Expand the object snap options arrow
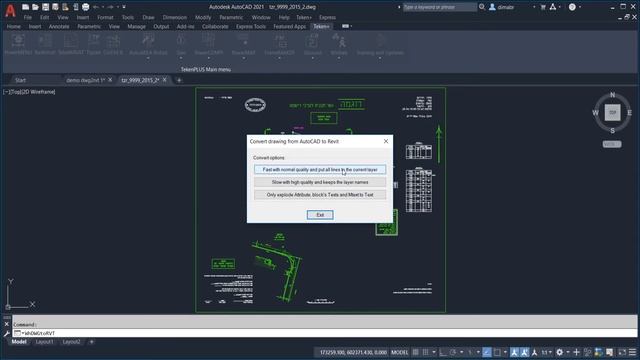Viewport: 640px width, 360px height. 505,352
